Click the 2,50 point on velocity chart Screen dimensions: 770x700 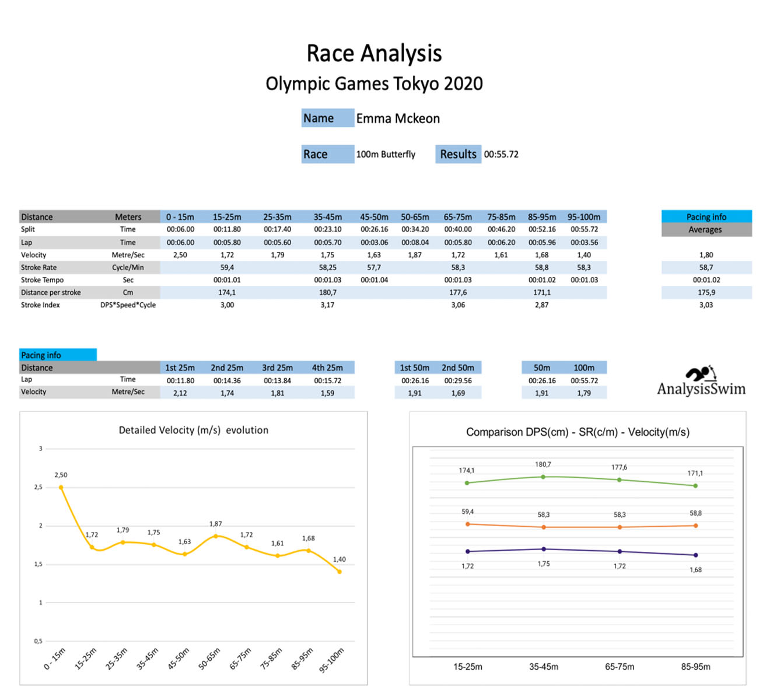(x=61, y=487)
